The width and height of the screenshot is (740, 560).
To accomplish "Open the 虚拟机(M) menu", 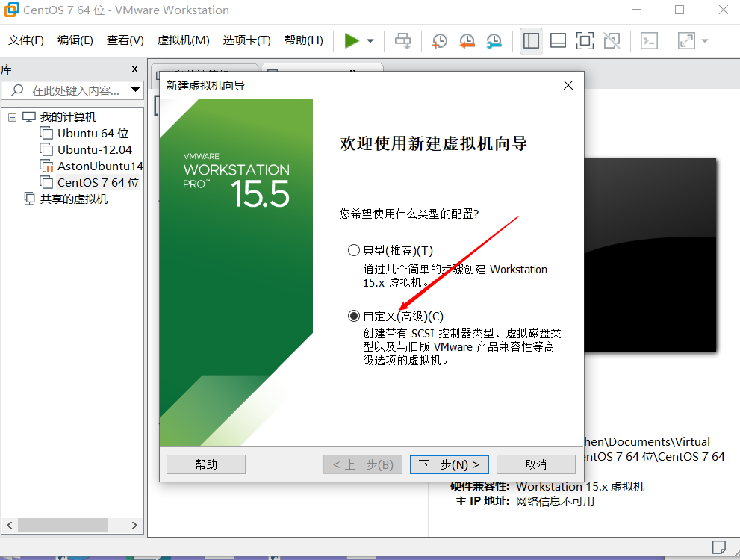I will click(x=183, y=40).
